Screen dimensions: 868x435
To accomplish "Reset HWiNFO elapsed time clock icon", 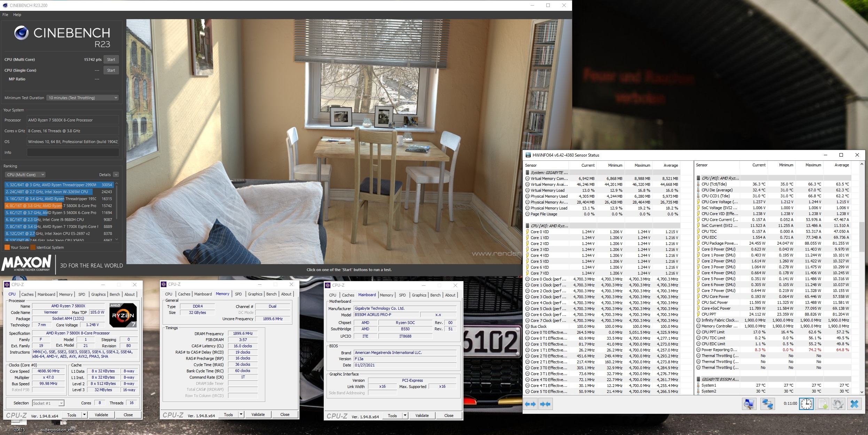I will [806, 404].
